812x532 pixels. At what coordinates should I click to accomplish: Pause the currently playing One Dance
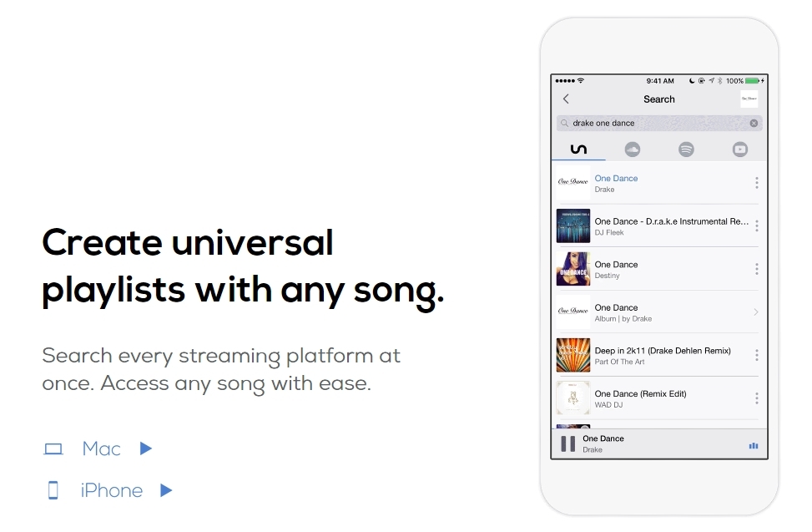pyautogui.click(x=568, y=444)
